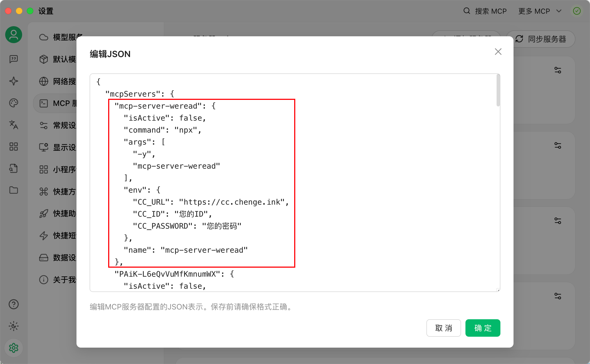Cancel the JSON edit with 取消
590x364 pixels.
(x=444, y=328)
